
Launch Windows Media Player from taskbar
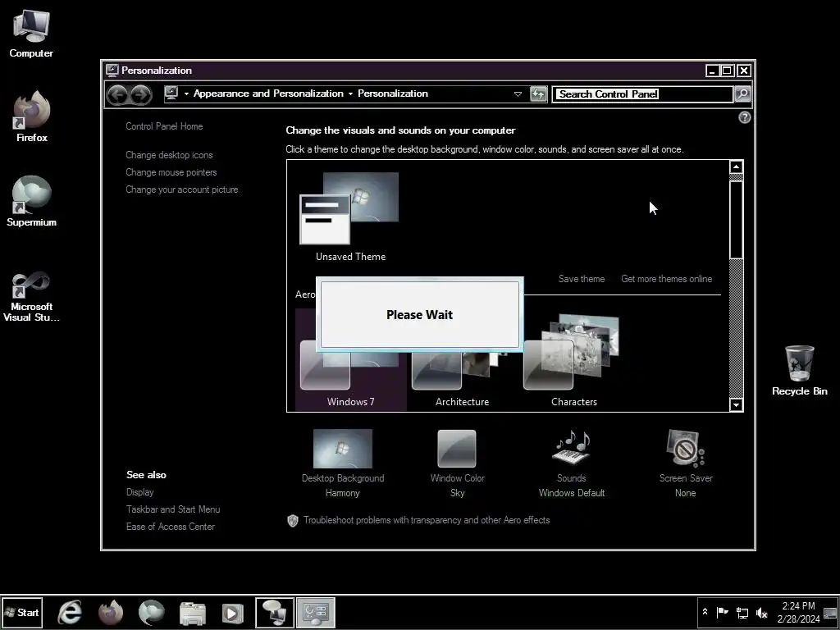point(232,612)
